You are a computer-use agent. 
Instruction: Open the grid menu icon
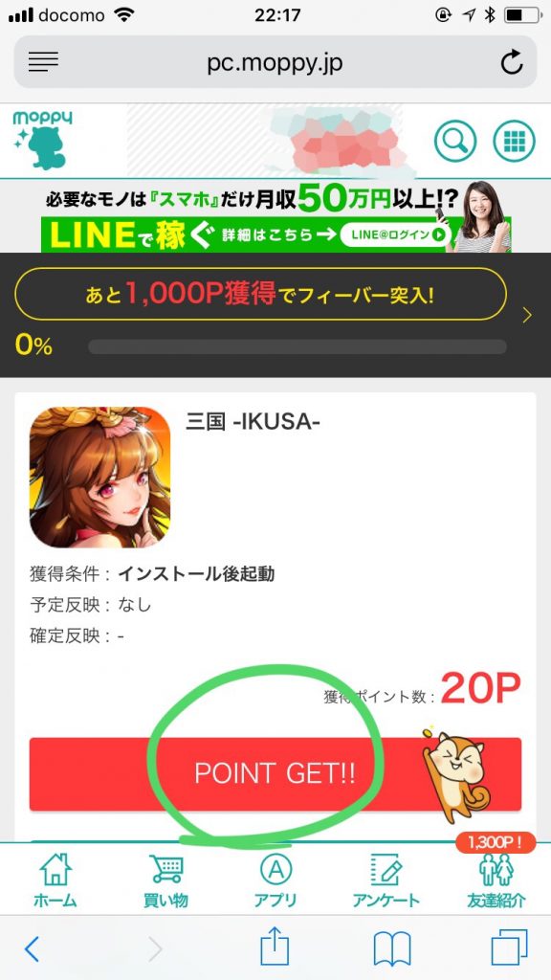514,142
